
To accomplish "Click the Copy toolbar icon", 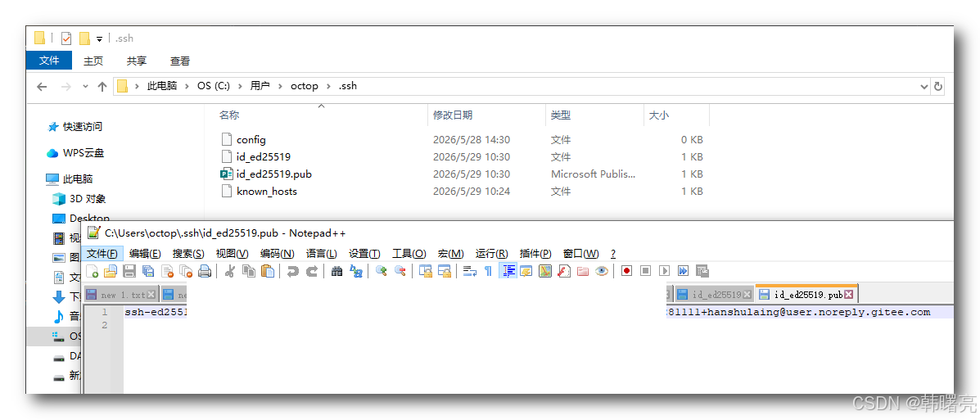I will [x=248, y=271].
